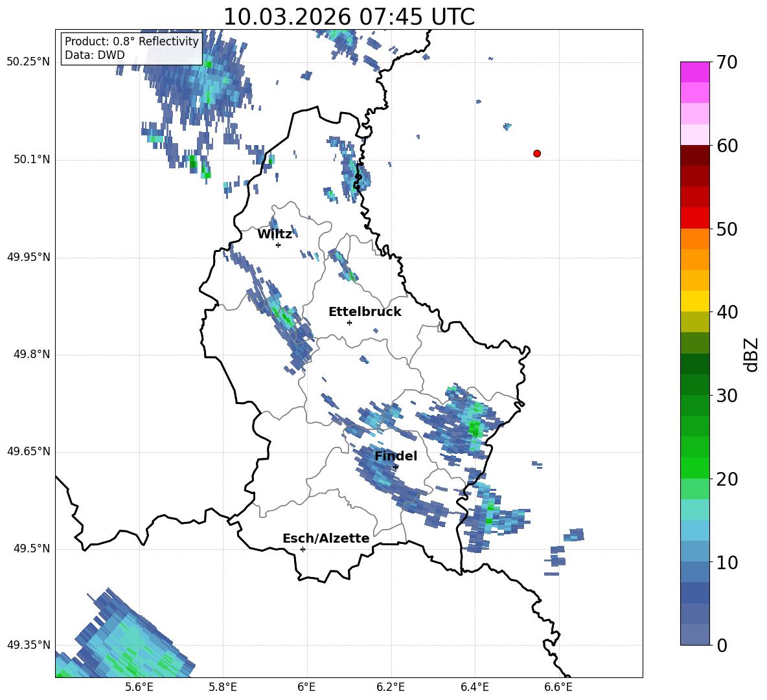Click the 6.4°E longitude label
This screenshot has width=767, height=700.
click(x=474, y=687)
